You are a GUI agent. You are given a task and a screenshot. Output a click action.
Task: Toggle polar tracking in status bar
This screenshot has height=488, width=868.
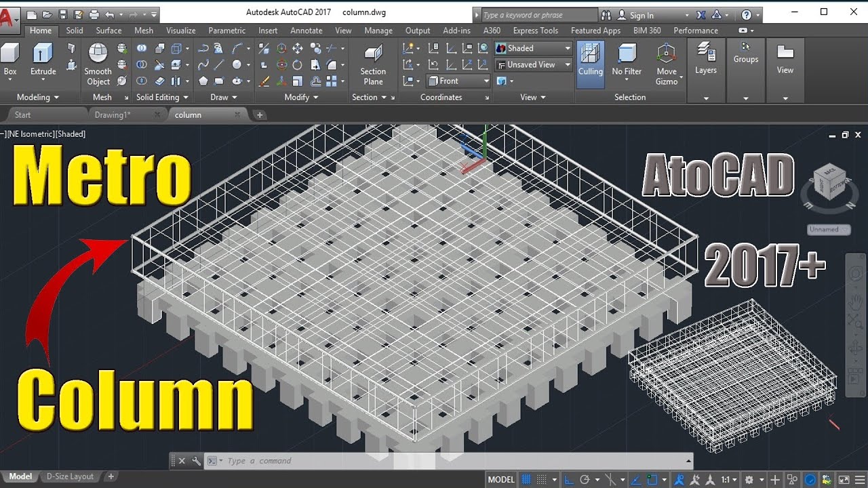point(585,479)
